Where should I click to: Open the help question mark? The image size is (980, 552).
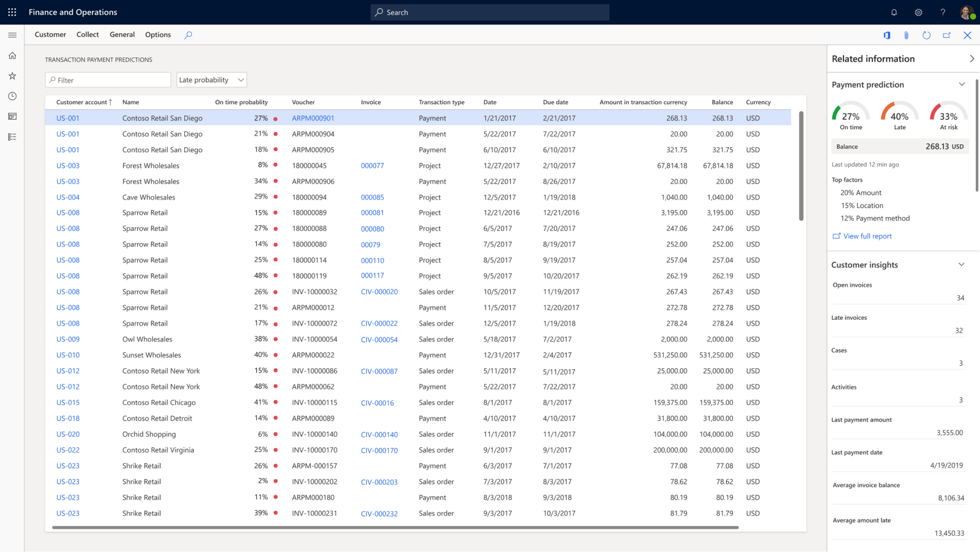943,12
